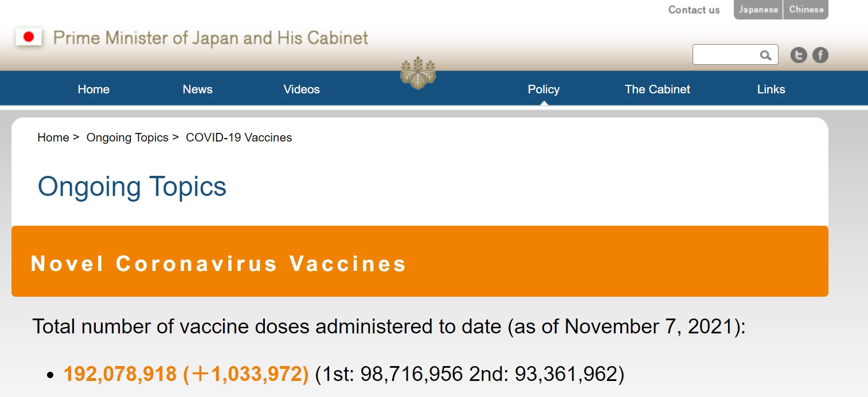Open the Videos navigation menu
Image resolution: width=868 pixels, height=397 pixels.
pyautogui.click(x=302, y=89)
